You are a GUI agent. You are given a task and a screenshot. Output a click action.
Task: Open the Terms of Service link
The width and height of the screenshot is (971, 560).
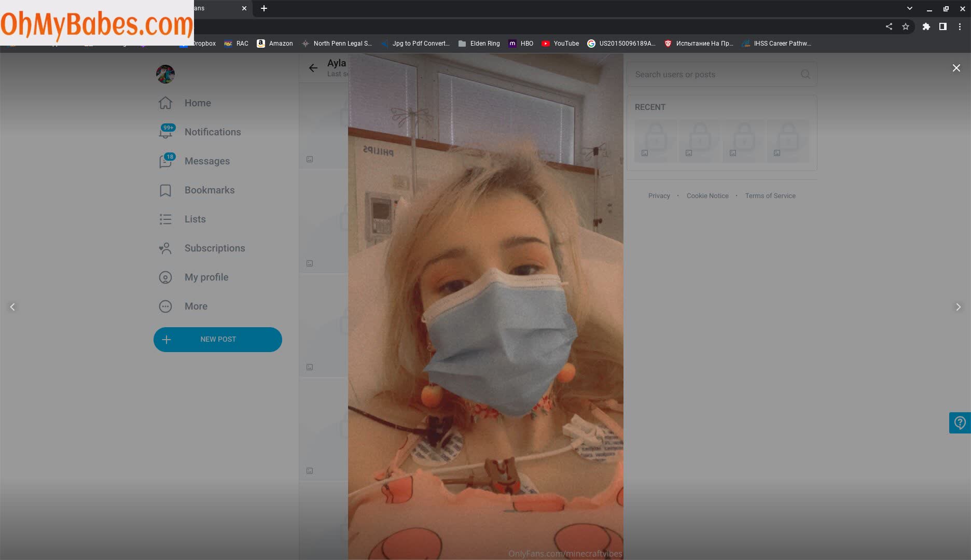click(770, 196)
